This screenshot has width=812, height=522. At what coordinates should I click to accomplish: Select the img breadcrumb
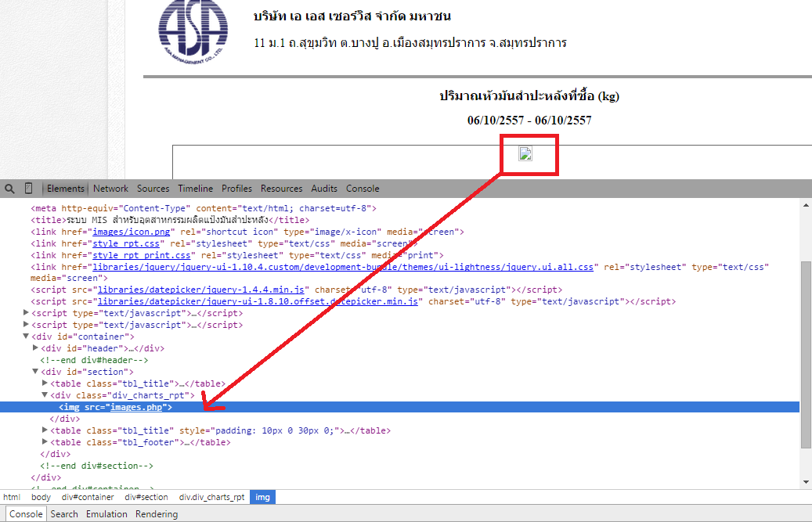pos(262,497)
